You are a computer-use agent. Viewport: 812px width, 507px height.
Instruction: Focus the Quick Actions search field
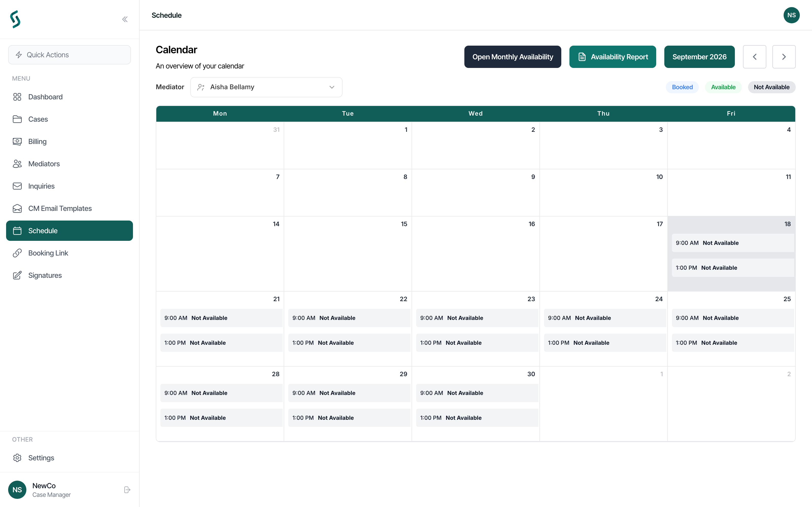click(x=70, y=55)
